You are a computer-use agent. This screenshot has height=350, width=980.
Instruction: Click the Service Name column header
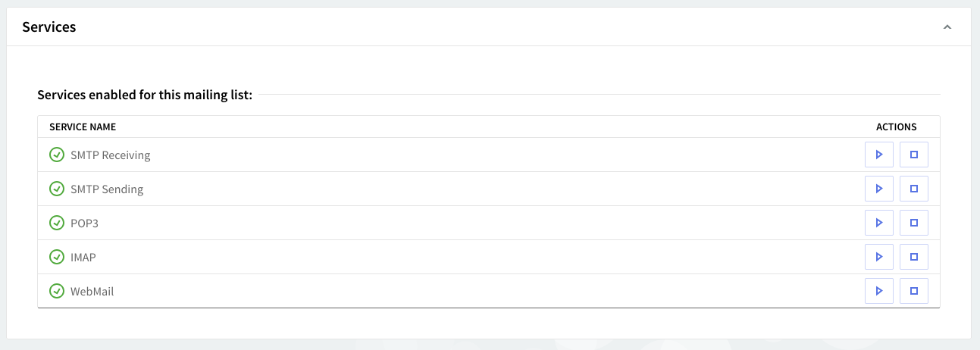[x=83, y=127]
